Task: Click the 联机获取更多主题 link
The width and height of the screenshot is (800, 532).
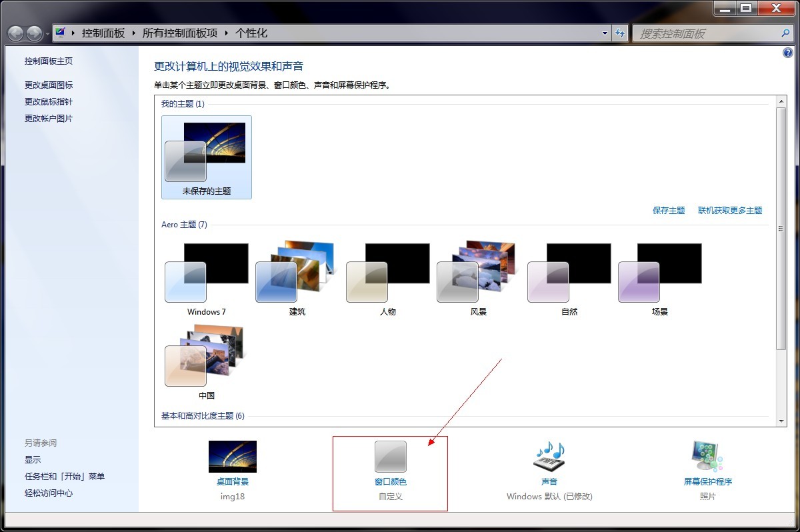Action: [730, 211]
